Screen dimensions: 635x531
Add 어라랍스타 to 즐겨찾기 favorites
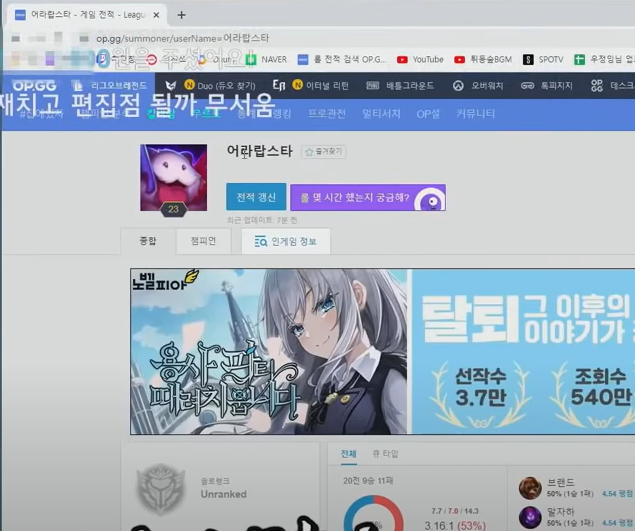(324, 151)
